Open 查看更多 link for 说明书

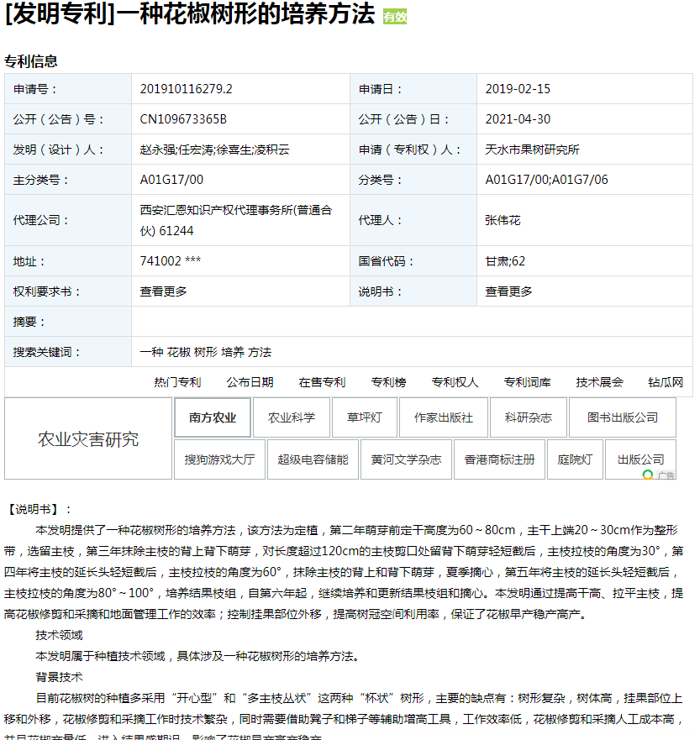508,291
